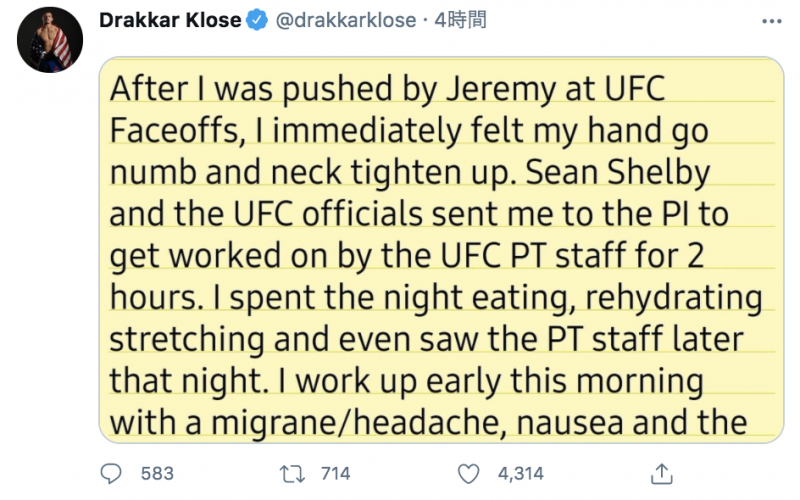Screen dimensions: 800x500
Task: Open the tweet's three-dot more menu
Action: tap(769, 20)
